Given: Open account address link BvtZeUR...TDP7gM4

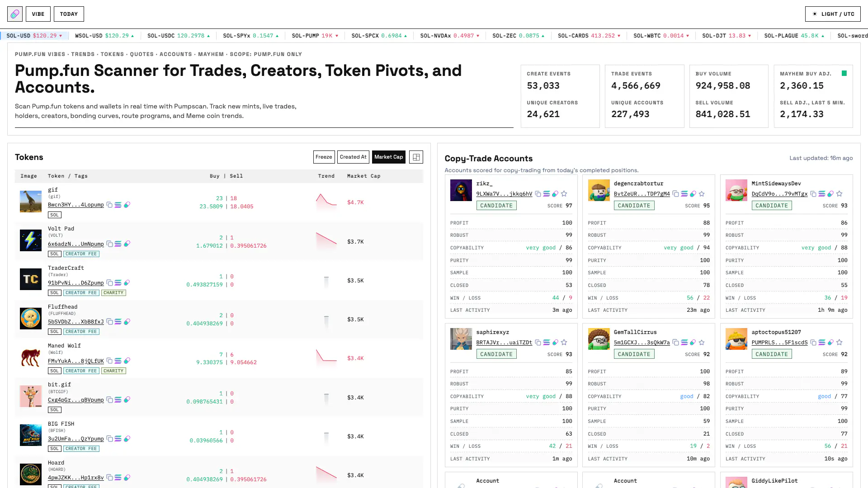Looking at the screenshot, I should point(642,194).
